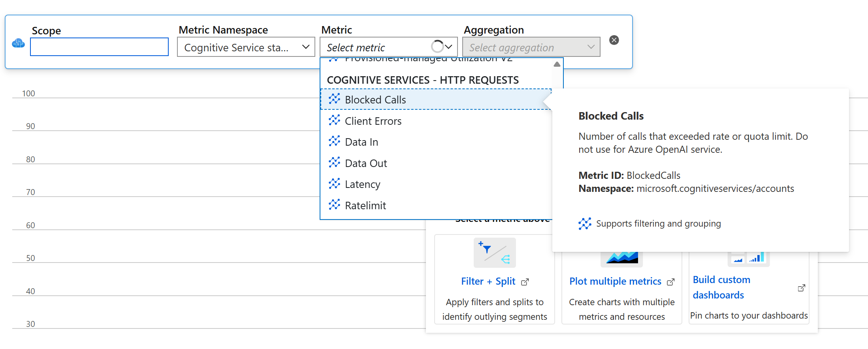
Task: Open external link icon beside Plot multiple metrics
Action: click(x=670, y=282)
